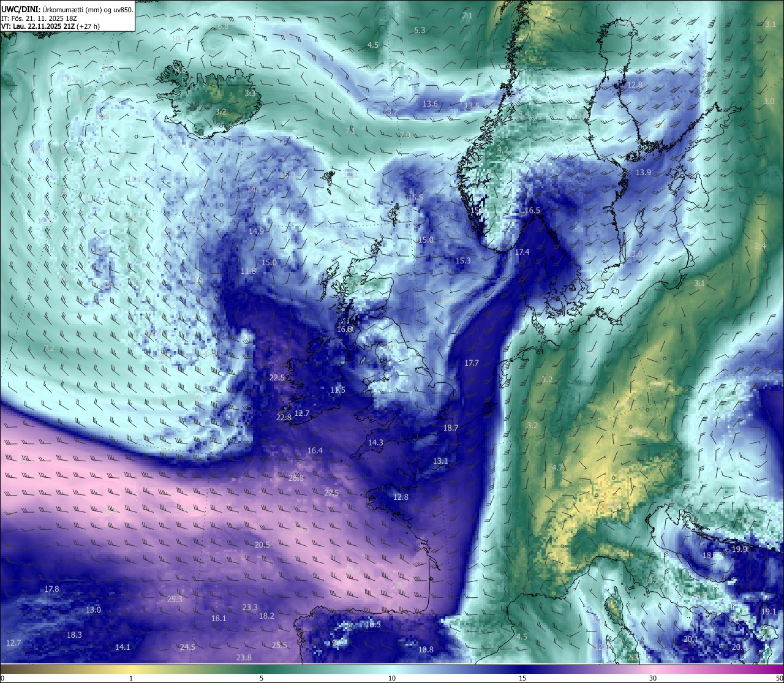
Task: Click the 5.3 map value
Action: coord(420,31)
